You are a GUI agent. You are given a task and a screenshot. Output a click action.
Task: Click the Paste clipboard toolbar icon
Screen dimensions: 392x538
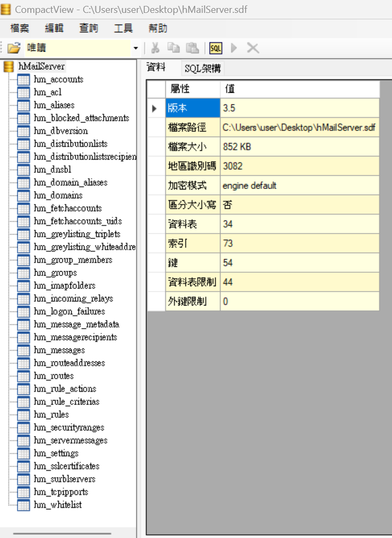pyautogui.click(x=192, y=48)
